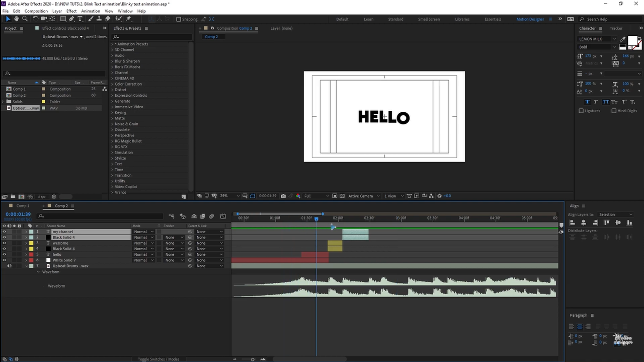The image size is (644, 362).
Task: Click the center text paragraph alignment button
Action: pos(579,327)
